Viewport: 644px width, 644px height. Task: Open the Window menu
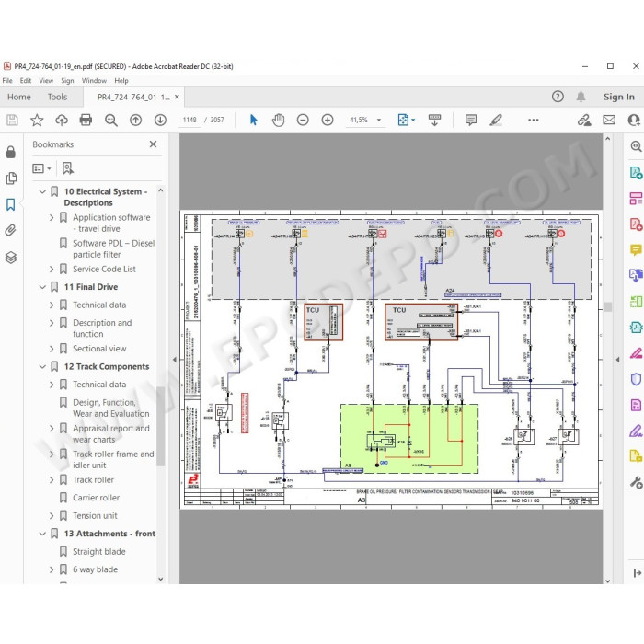click(x=94, y=81)
